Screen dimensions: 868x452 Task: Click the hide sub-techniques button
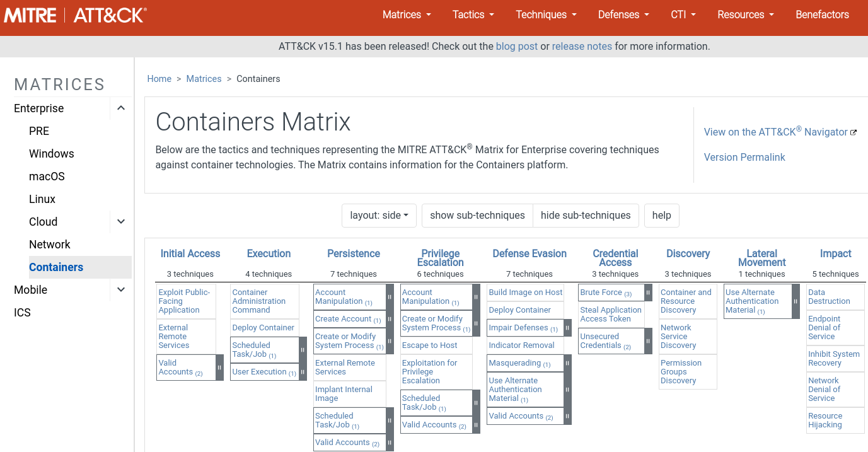[586, 216]
